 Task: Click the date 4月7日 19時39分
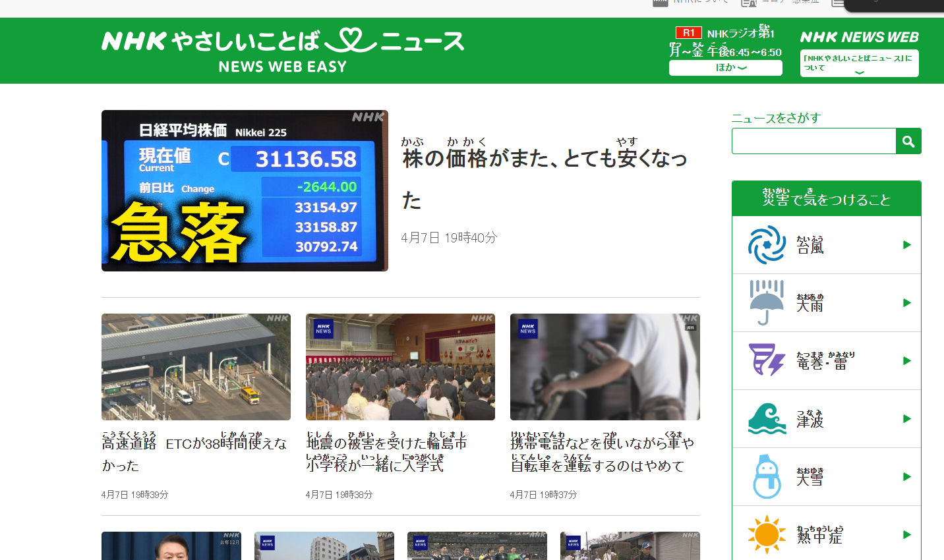[134, 494]
